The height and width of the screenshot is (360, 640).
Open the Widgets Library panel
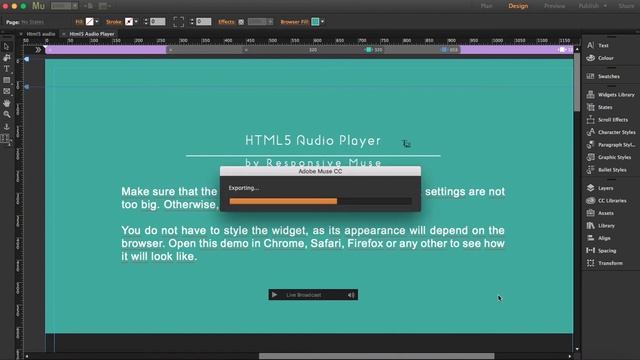pyautogui.click(x=611, y=95)
